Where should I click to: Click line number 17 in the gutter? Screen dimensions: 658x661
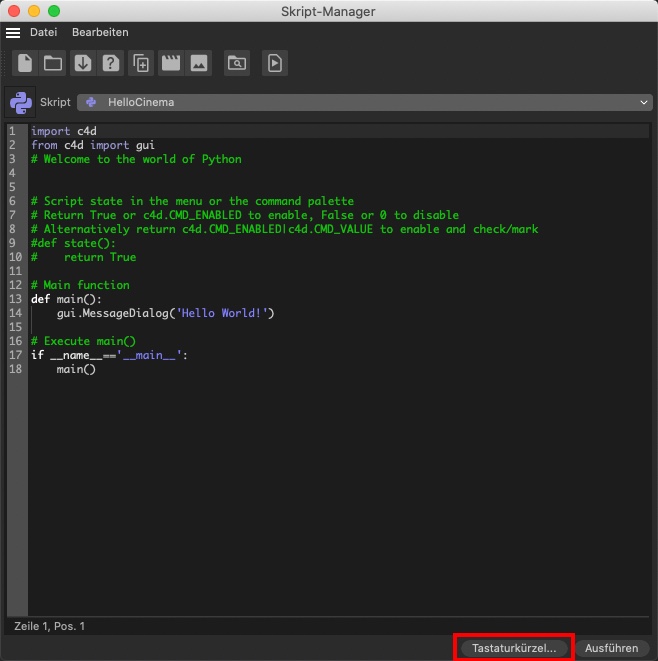(x=15, y=355)
